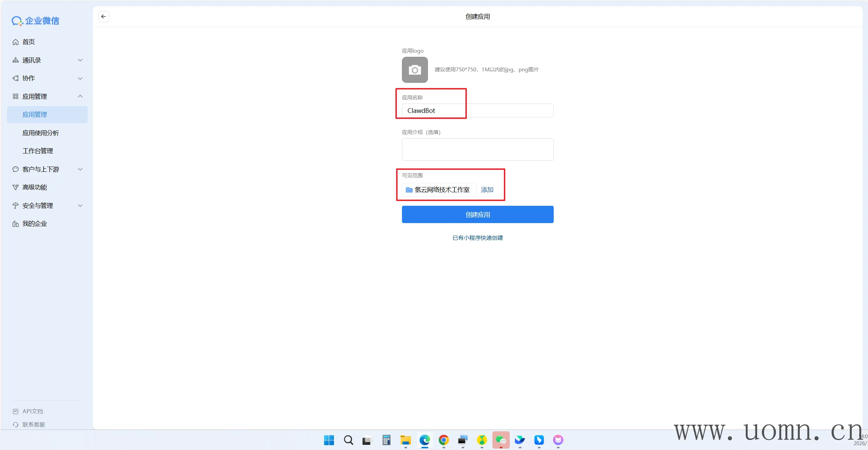This screenshot has height=450, width=868.
Task: Focus the 应用介绍 text area
Action: click(x=477, y=149)
